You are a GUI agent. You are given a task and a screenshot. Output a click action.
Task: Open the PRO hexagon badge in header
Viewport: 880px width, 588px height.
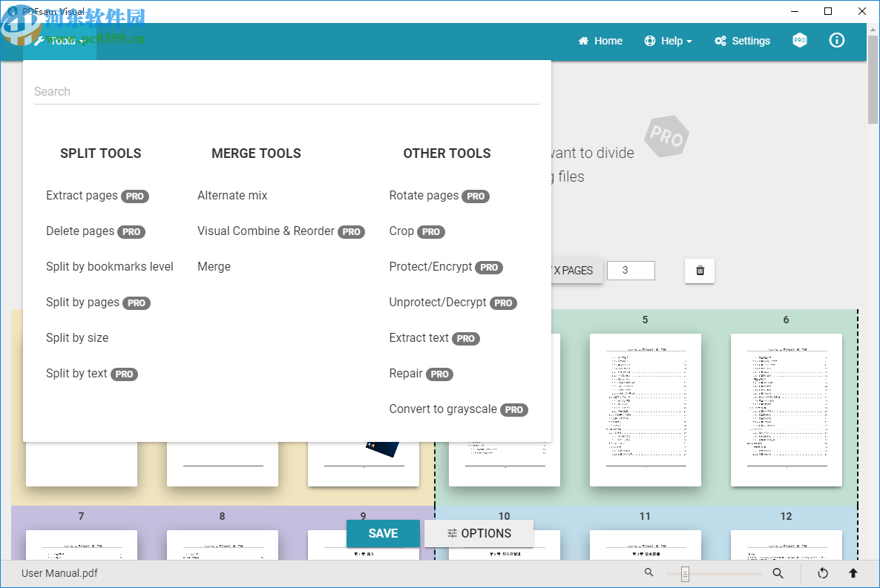pyautogui.click(x=800, y=40)
